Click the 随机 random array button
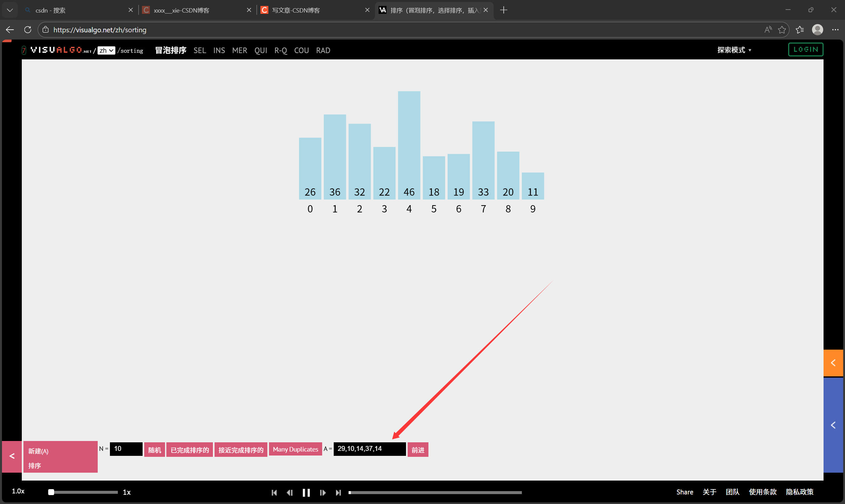 click(x=154, y=450)
